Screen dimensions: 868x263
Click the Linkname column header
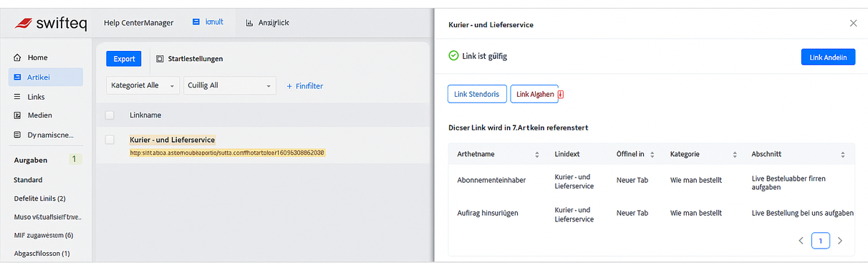145,115
